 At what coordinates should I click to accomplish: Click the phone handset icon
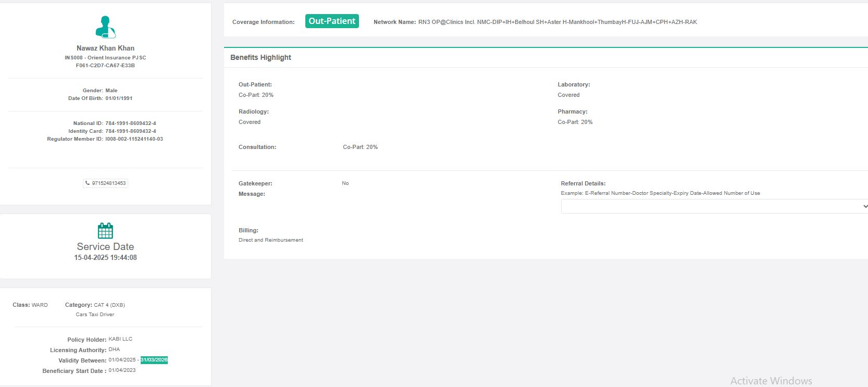tap(88, 183)
